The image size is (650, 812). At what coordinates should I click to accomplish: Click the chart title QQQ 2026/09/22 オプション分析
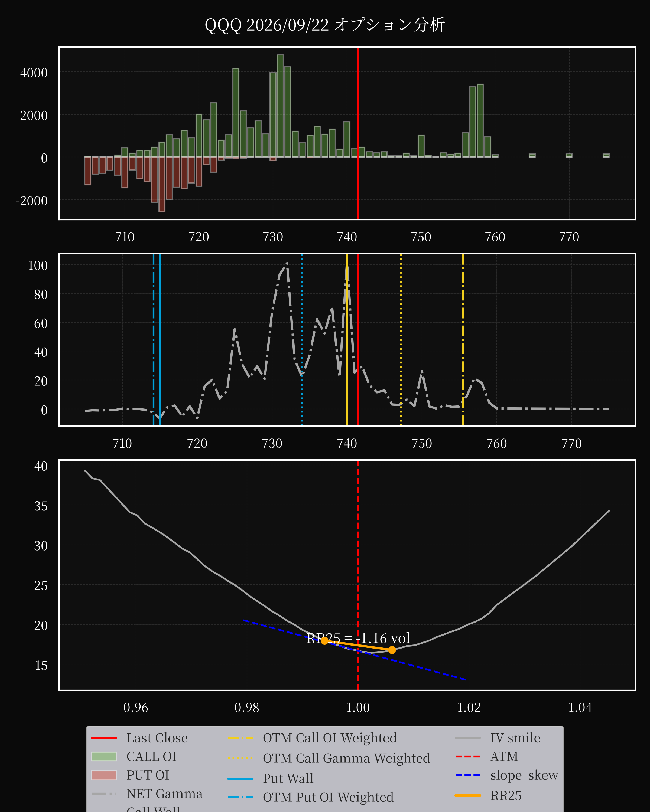[x=325, y=25]
